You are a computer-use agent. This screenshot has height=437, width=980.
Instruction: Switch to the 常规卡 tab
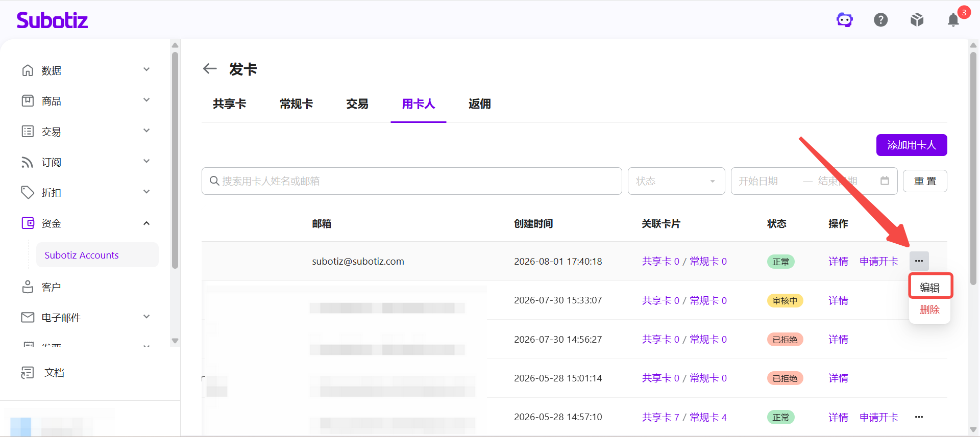[x=296, y=104]
